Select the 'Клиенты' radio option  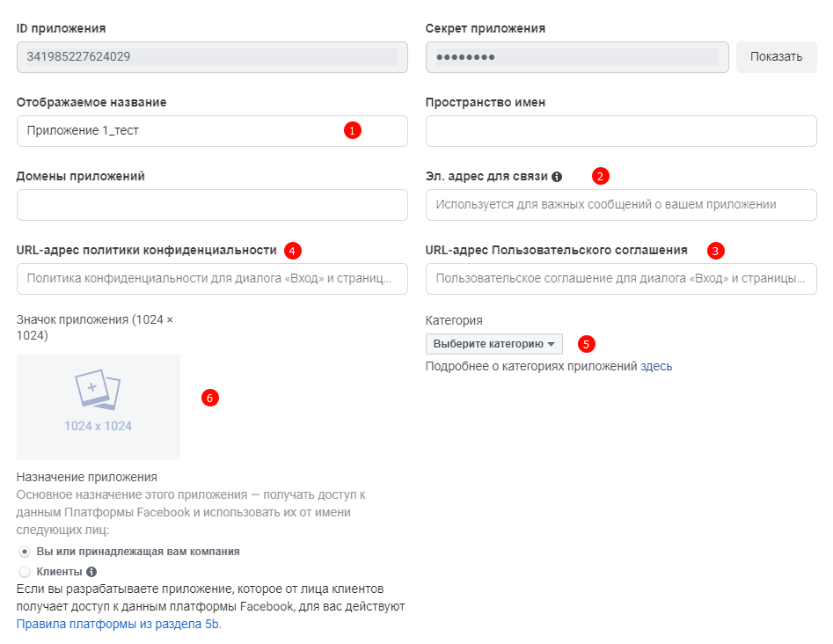[25, 572]
